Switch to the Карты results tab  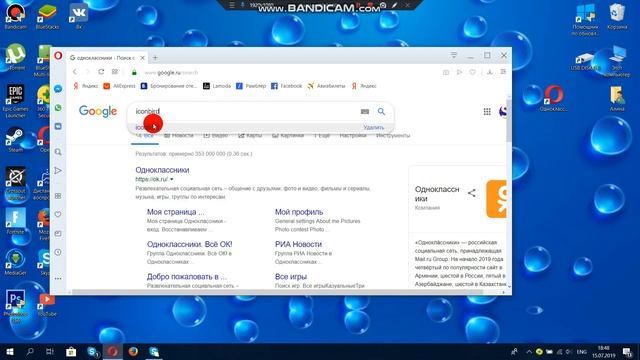pos(250,136)
